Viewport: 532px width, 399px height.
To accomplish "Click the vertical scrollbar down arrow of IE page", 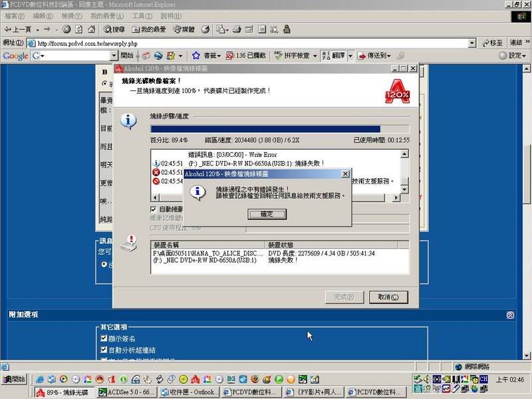I will 527,356.
